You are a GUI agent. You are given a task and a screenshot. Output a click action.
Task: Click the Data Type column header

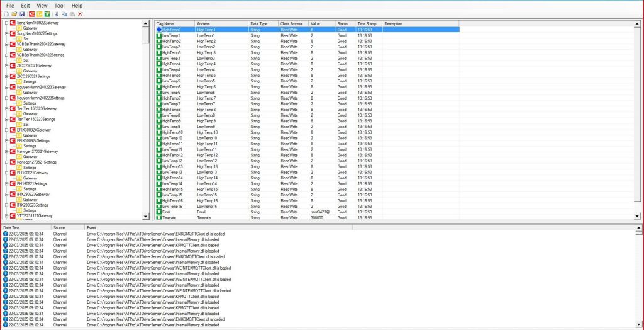264,24
